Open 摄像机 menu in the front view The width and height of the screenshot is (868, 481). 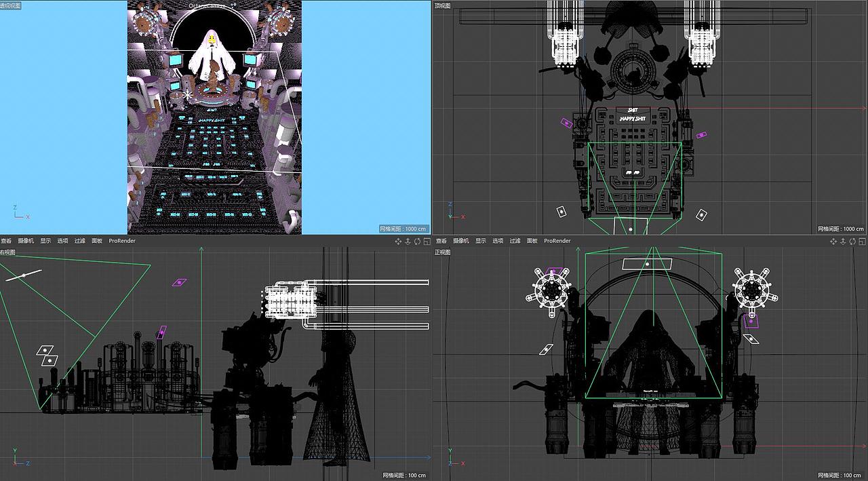coord(461,241)
